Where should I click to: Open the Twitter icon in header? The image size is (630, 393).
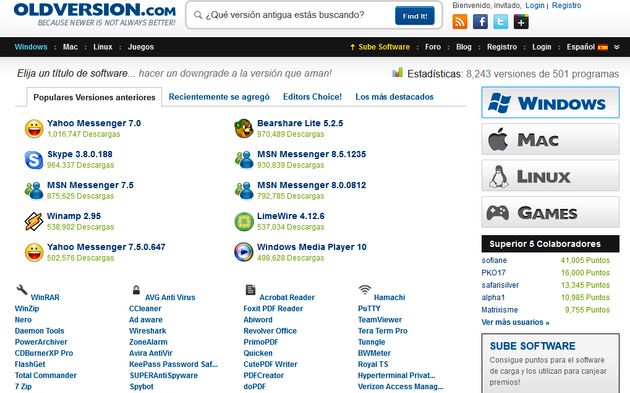pyautogui.click(x=501, y=22)
